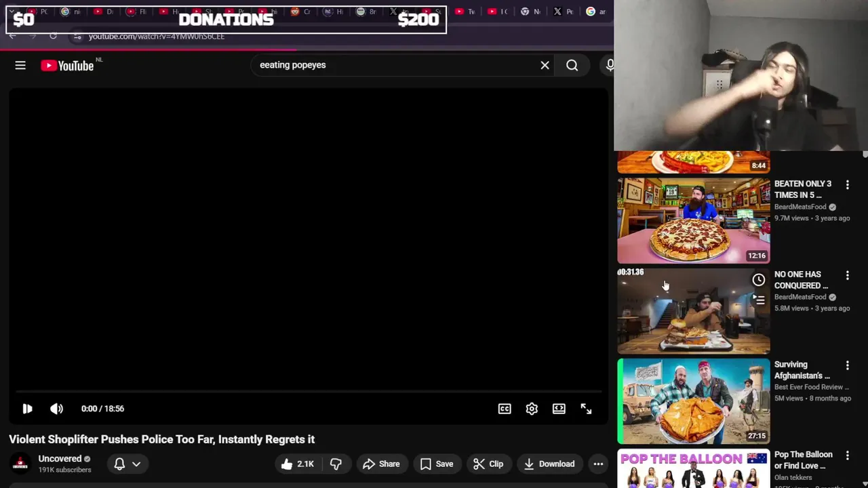This screenshot has width=868, height=488.
Task: Open notification bell for the Uncovered channel
Action: (x=119, y=464)
